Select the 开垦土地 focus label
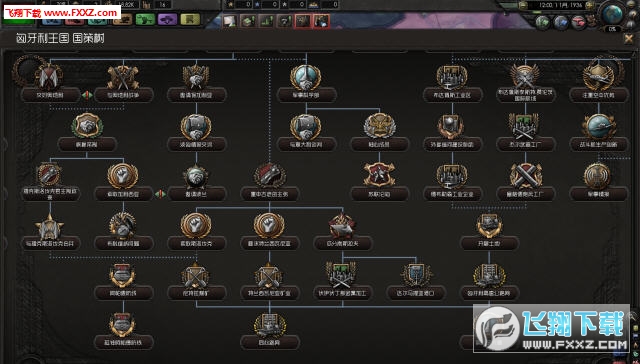The image size is (640, 364). [x=489, y=244]
